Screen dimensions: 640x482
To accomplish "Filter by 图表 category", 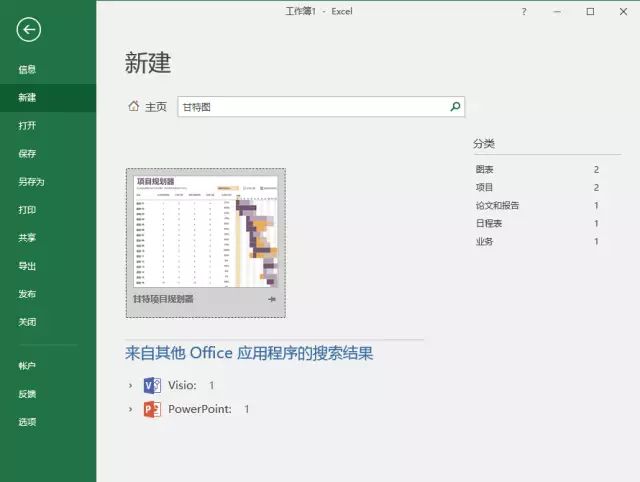I will [x=537, y=169].
